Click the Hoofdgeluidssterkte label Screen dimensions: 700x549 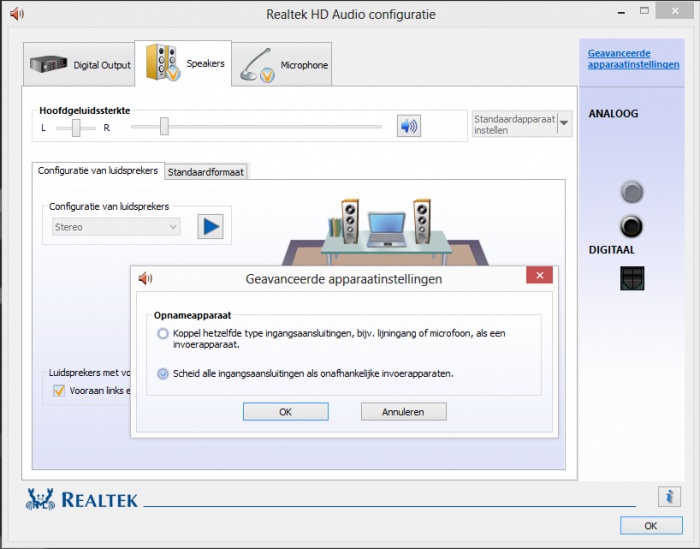85,111
